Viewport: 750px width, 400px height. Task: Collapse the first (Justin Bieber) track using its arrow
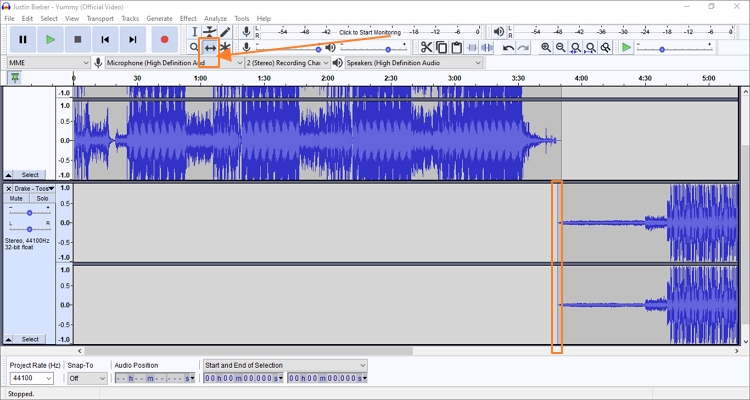(8, 175)
